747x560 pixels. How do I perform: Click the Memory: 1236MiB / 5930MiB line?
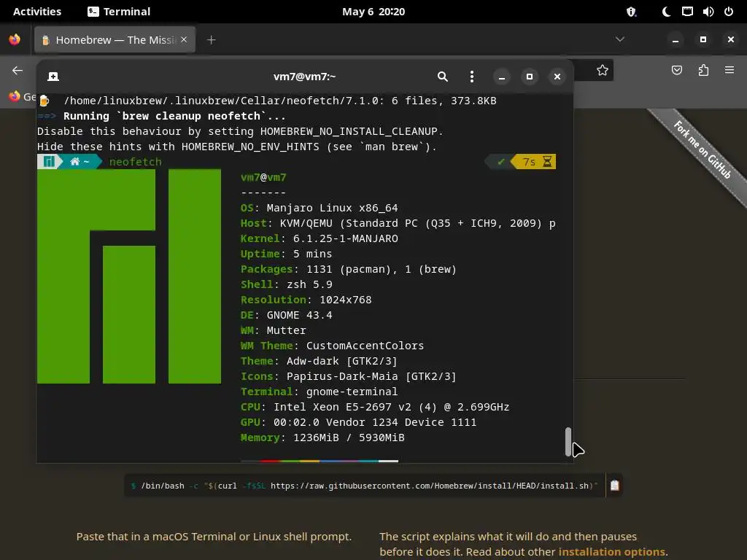322,437
